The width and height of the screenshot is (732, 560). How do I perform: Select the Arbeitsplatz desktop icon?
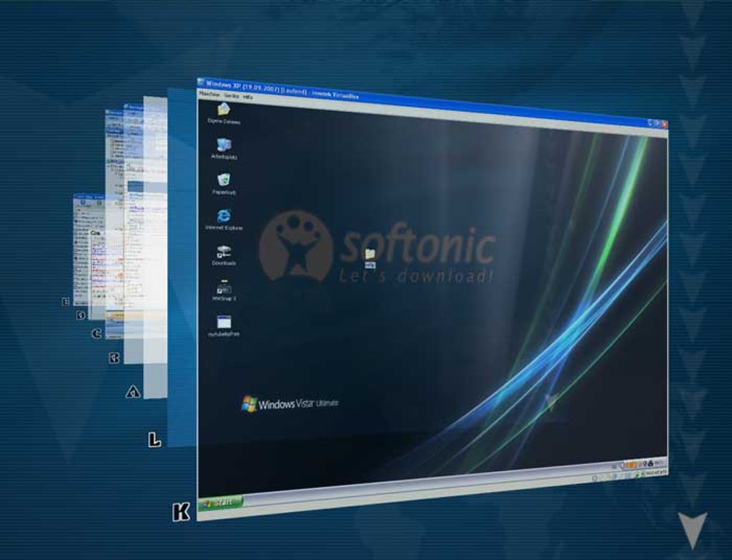(x=224, y=149)
